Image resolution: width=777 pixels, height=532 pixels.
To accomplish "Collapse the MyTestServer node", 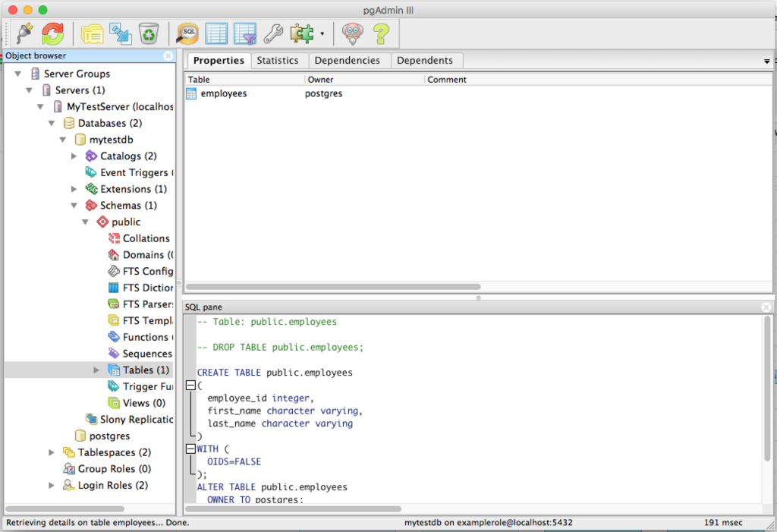I will 41,106.
